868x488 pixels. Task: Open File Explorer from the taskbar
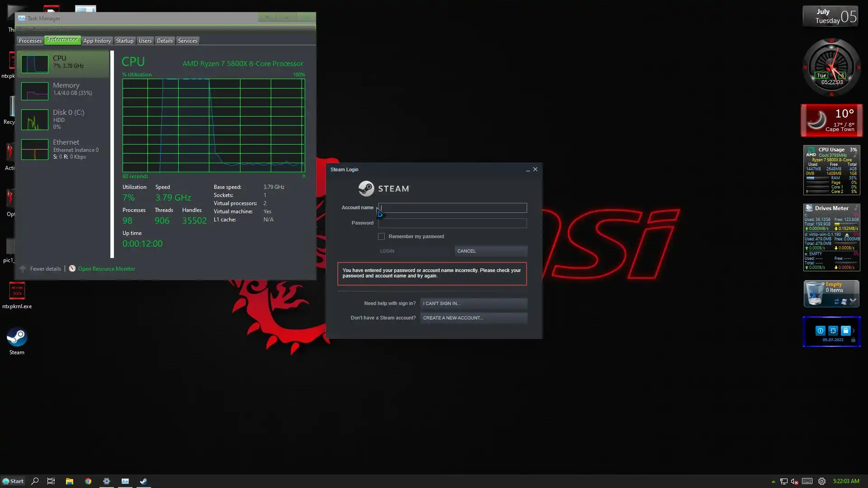click(x=69, y=481)
